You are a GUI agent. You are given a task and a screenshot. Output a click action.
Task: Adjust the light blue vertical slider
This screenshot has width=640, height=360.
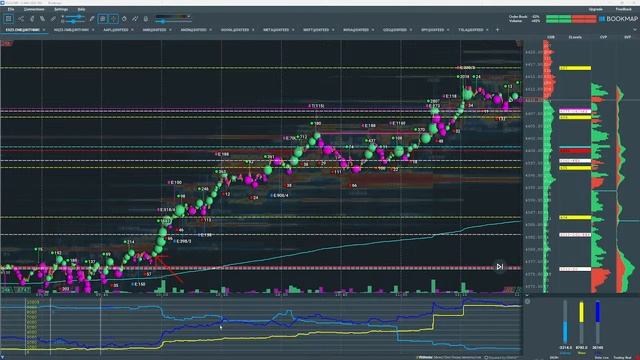(x=565, y=322)
